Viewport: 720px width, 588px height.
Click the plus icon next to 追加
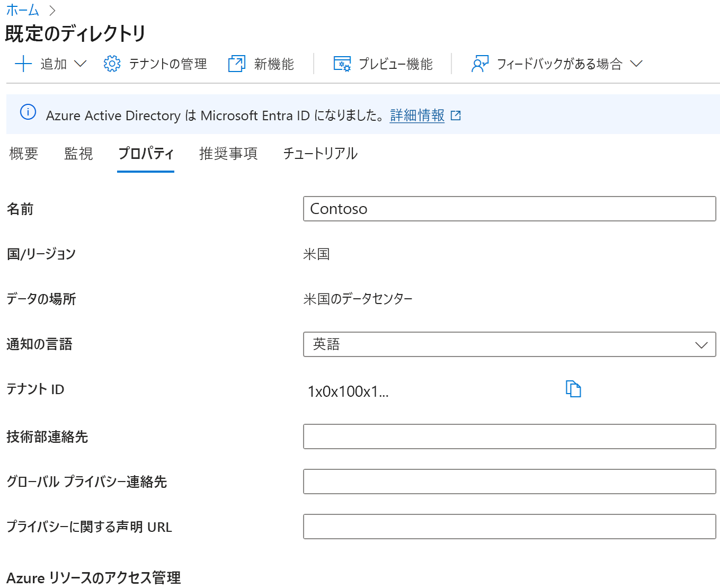[23, 64]
